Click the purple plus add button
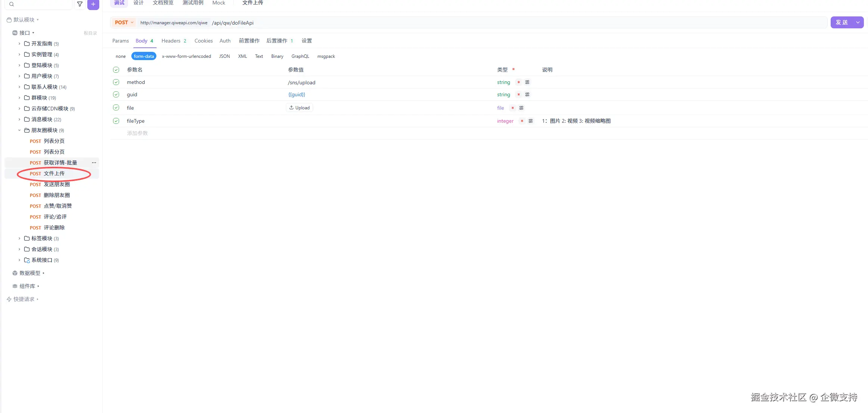868x413 pixels. (x=93, y=4)
